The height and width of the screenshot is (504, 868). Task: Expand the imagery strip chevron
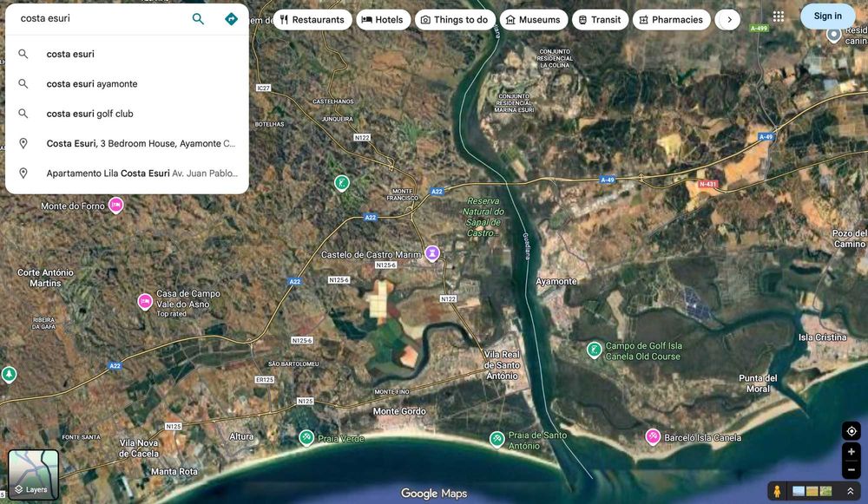[x=851, y=491]
